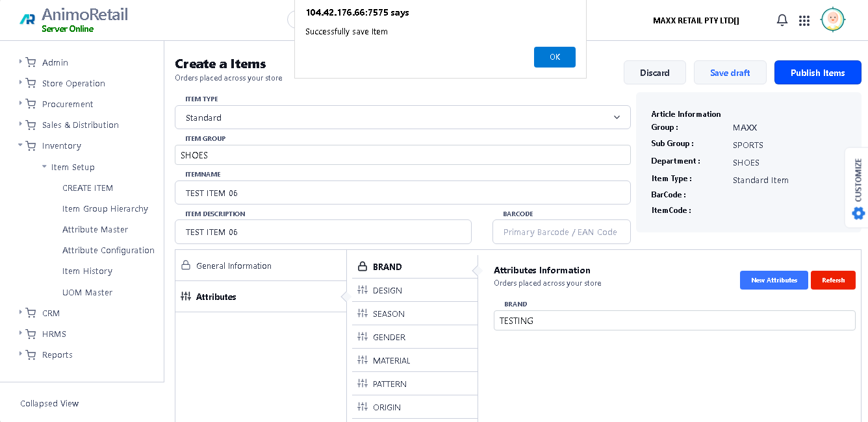The width and height of the screenshot is (868, 422).
Task: Click the lock icon beside General Information
Action: coord(186,266)
